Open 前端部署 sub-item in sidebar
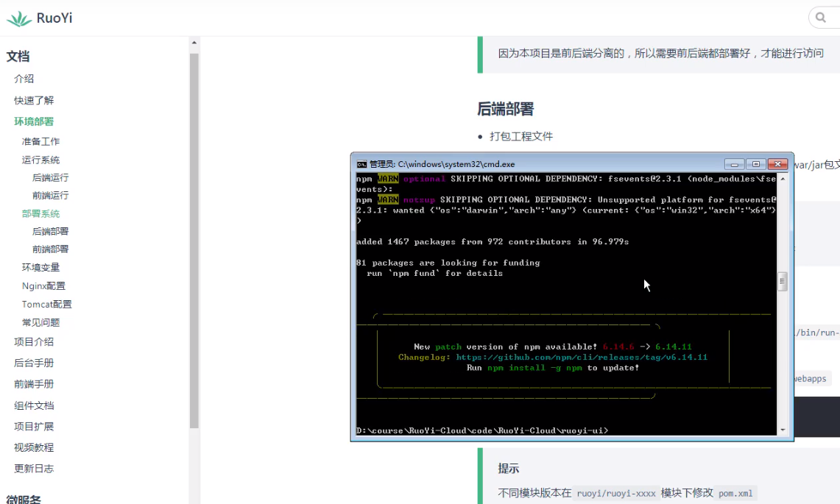Screen dimensions: 840x504 (50, 249)
